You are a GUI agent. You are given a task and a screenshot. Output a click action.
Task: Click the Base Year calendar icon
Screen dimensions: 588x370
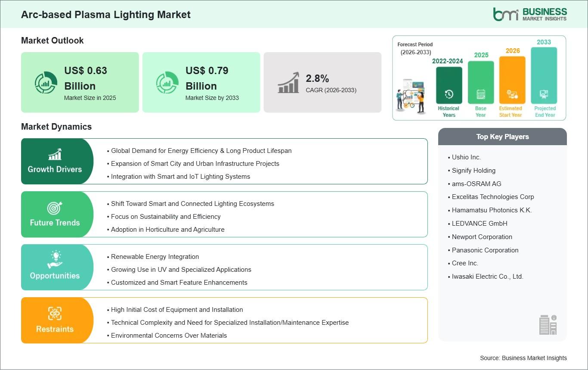[481, 94]
